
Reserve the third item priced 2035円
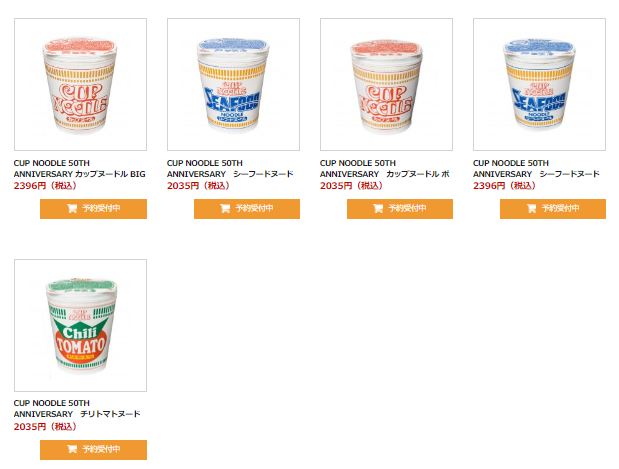(400, 209)
